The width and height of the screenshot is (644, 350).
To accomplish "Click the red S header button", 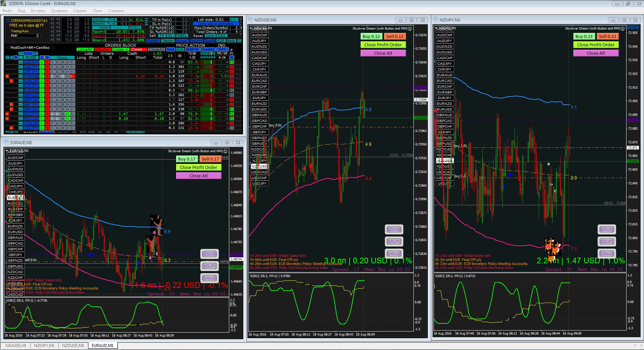I will coord(47,57).
